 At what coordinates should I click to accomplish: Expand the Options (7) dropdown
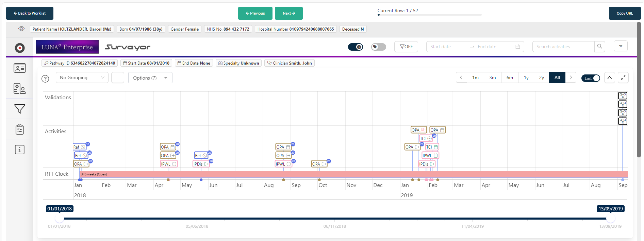coord(150,78)
